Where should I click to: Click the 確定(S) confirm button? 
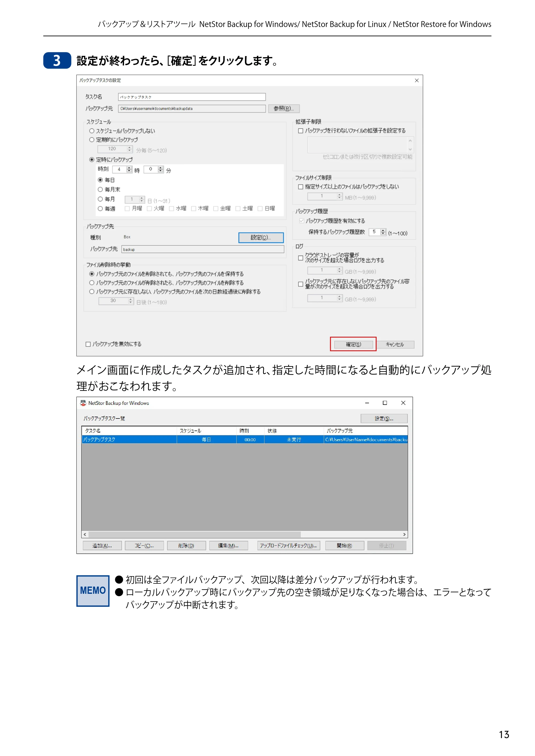coord(353,344)
